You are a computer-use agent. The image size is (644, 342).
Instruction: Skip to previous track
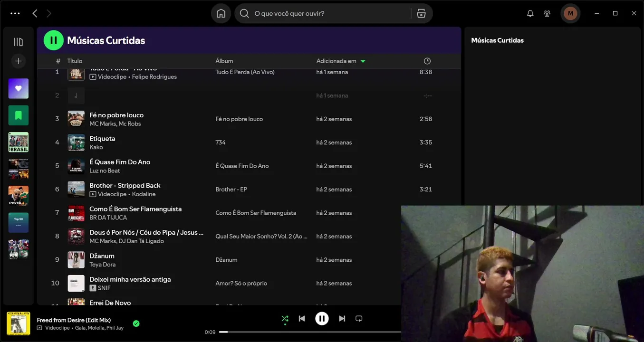click(302, 319)
